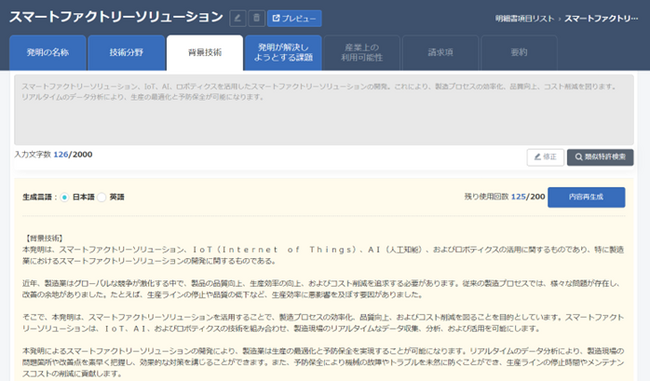Select the 日本語 radio button
Image resolution: width=650 pixels, height=381 pixels.
coord(64,197)
